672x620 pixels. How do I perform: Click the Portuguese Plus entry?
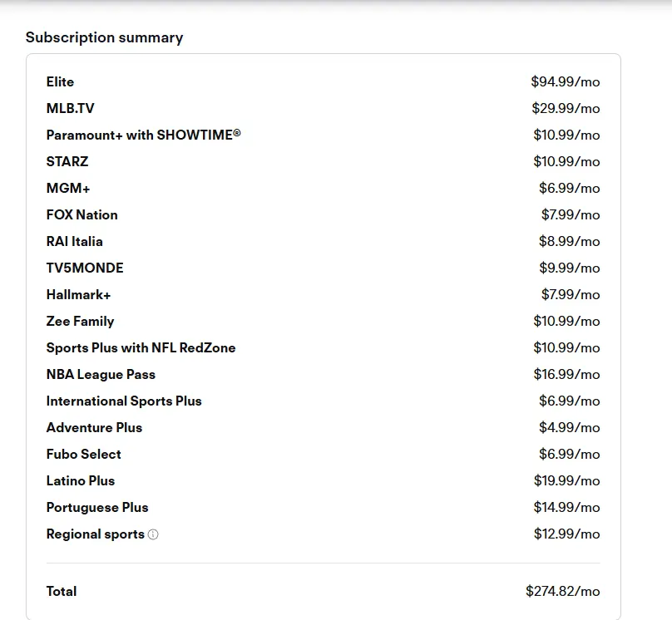[x=97, y=508]
